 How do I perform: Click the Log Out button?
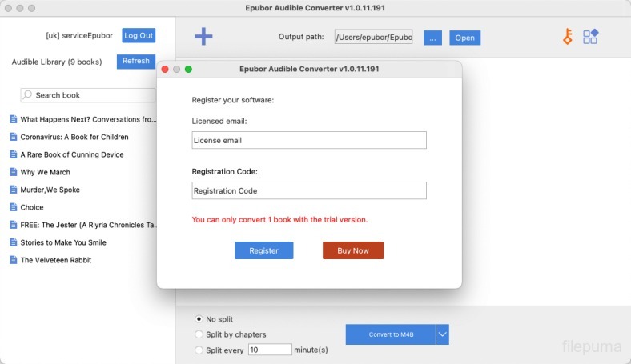(x=139, y=35)
